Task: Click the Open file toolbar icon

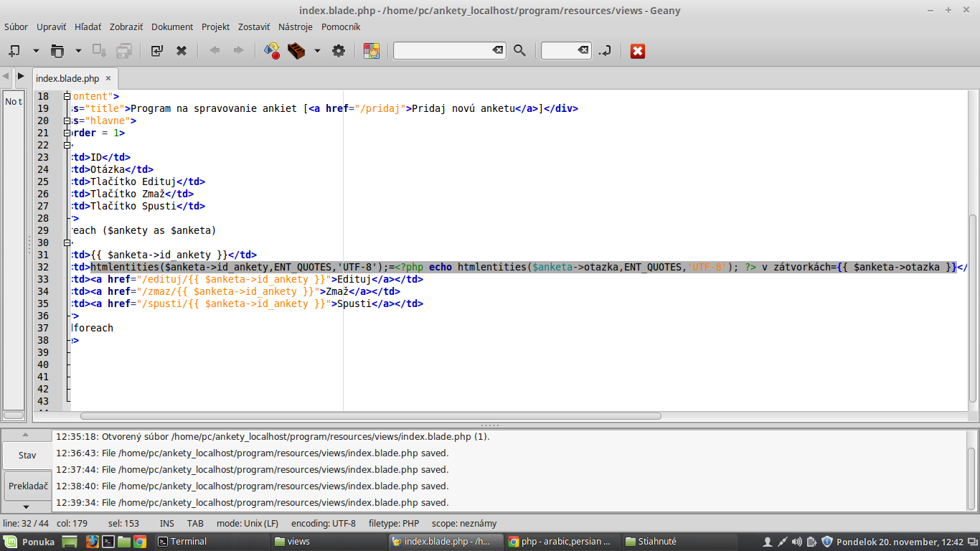Action: [57, 51]
